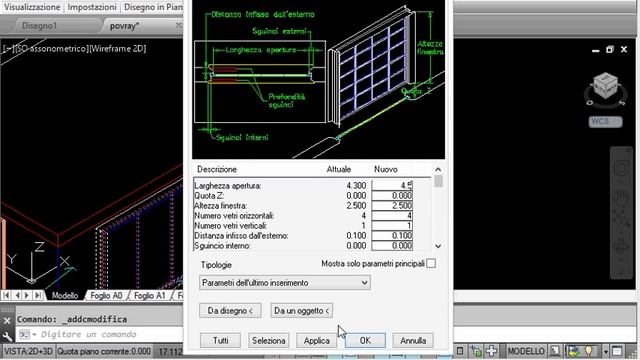Click next layout tab arrow

[27, 295]
